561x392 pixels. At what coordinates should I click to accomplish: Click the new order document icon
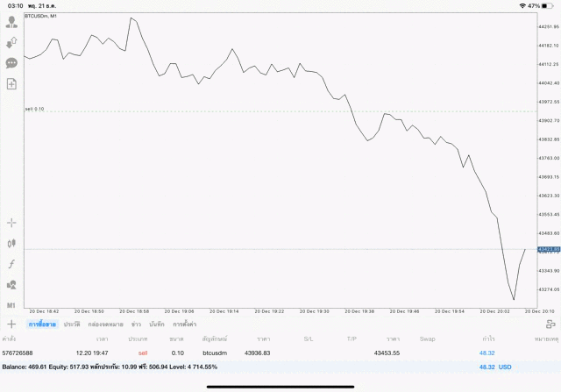11,84
